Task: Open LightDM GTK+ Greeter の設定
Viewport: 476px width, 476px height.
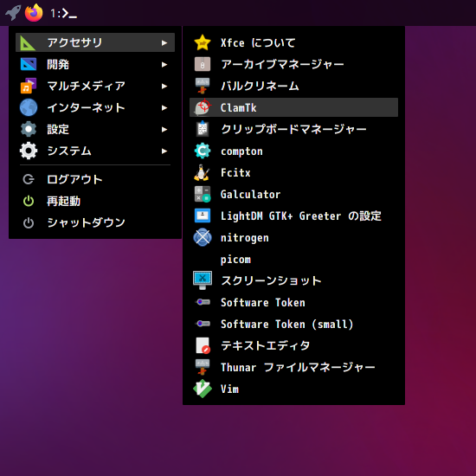Action: [x=293, y=215]
